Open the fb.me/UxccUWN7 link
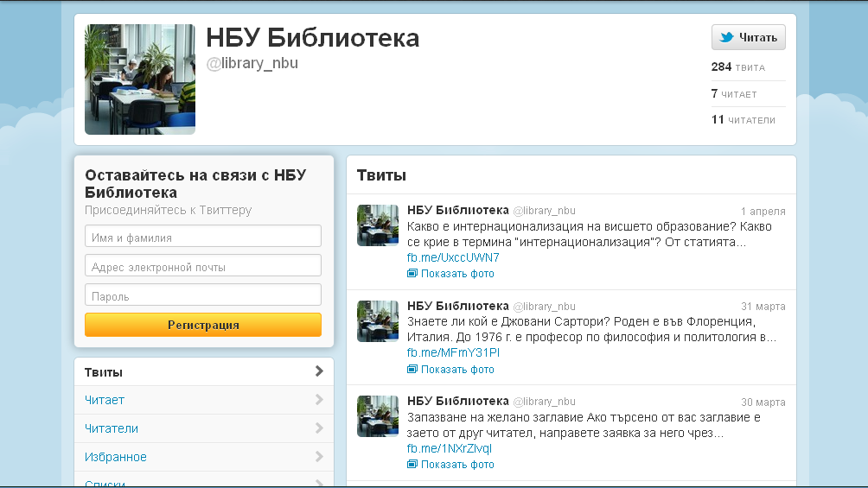This screenshot has height=488, width=868. (x=453, y=257)
